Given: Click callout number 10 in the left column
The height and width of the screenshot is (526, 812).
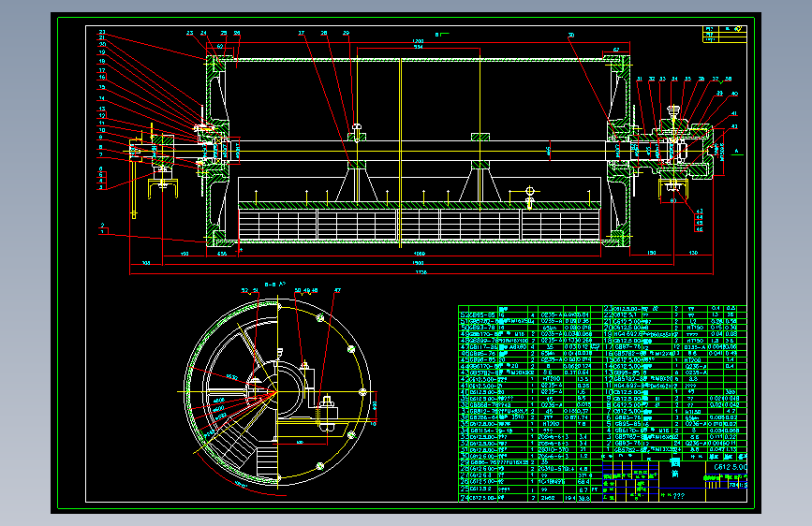Looking at the screenshot, I should [x=102, y=130].
